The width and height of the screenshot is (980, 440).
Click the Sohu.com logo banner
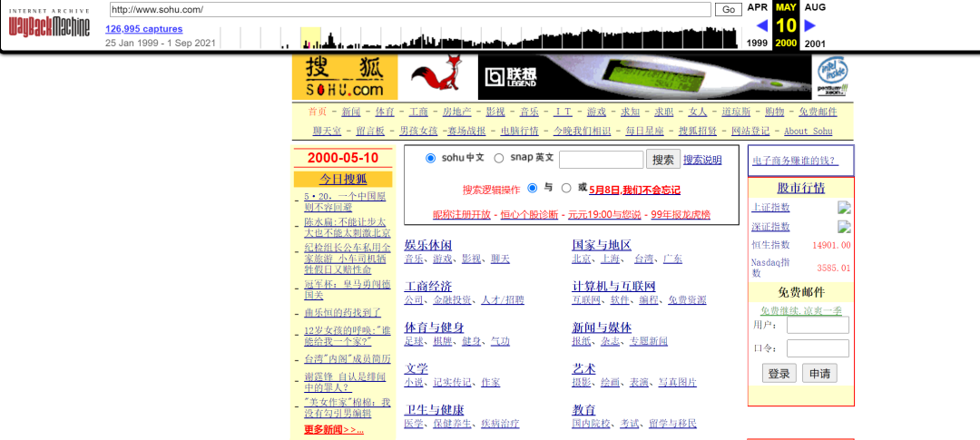click(345, 77)
